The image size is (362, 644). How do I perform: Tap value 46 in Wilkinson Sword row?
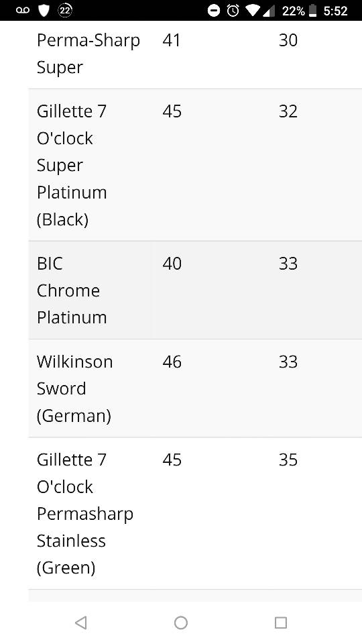(172, 362)
